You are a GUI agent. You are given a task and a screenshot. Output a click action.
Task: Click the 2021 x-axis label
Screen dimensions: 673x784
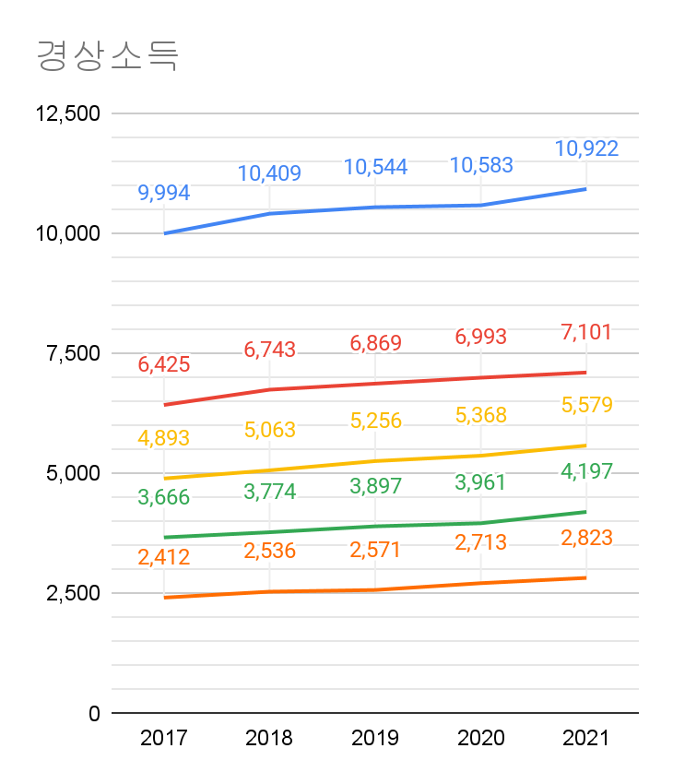tap(586, 738)
